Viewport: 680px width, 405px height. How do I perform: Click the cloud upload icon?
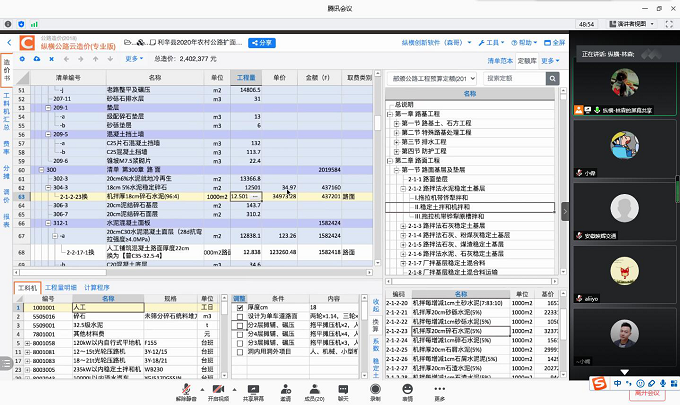(x=37, y=59)
